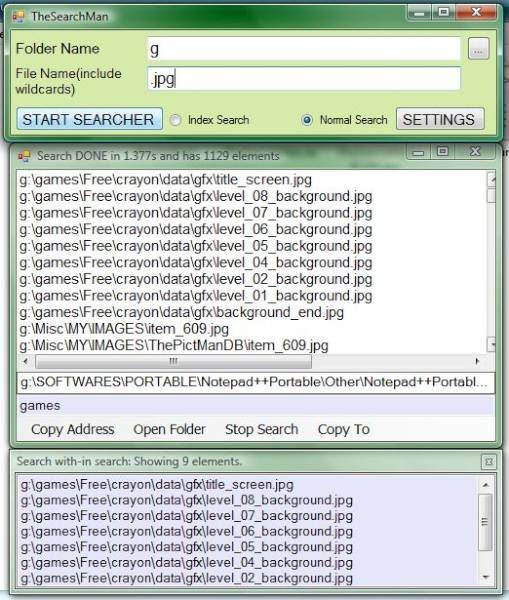Select g:\Misc\MY\IMAGES\item_609.jpg row
The image size is (509, 600).
[x=124, y=329]
